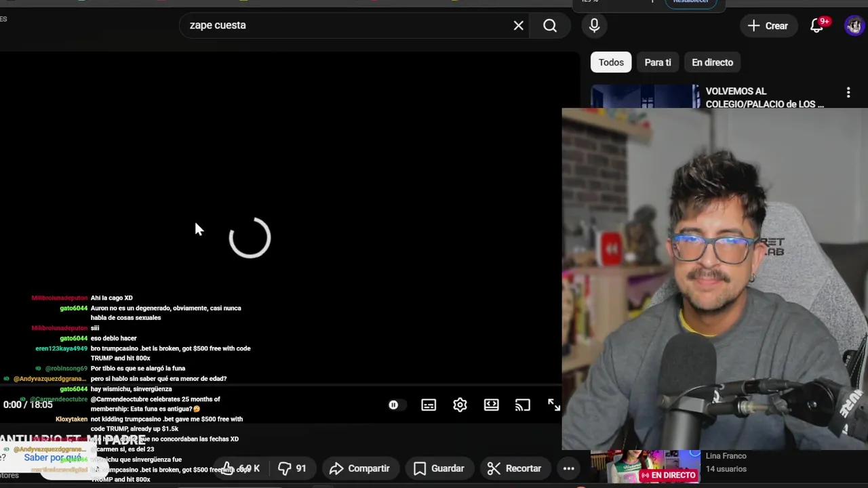Open the VOLVEMOS AL COLEGIO video title
868x488 pixels.
764,98
